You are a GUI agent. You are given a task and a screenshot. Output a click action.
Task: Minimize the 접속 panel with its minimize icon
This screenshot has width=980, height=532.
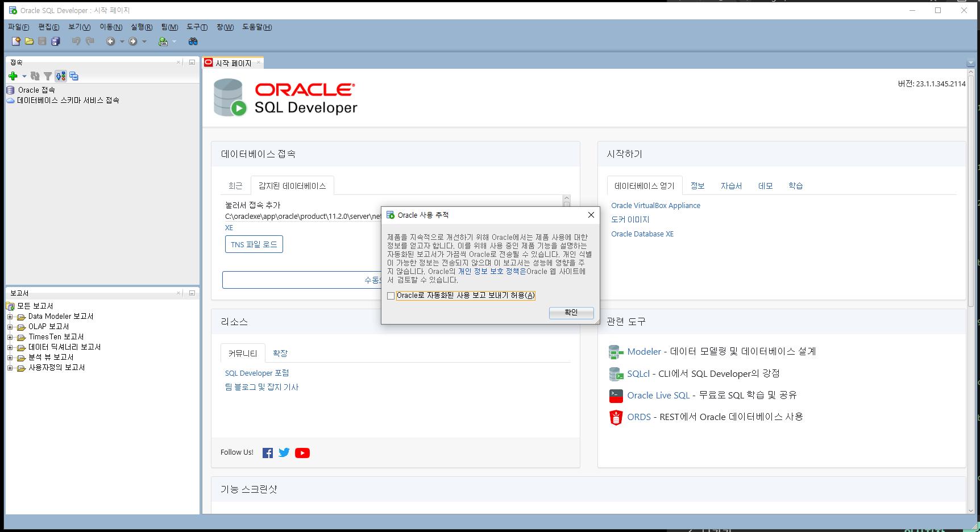(x=192, y=63)
